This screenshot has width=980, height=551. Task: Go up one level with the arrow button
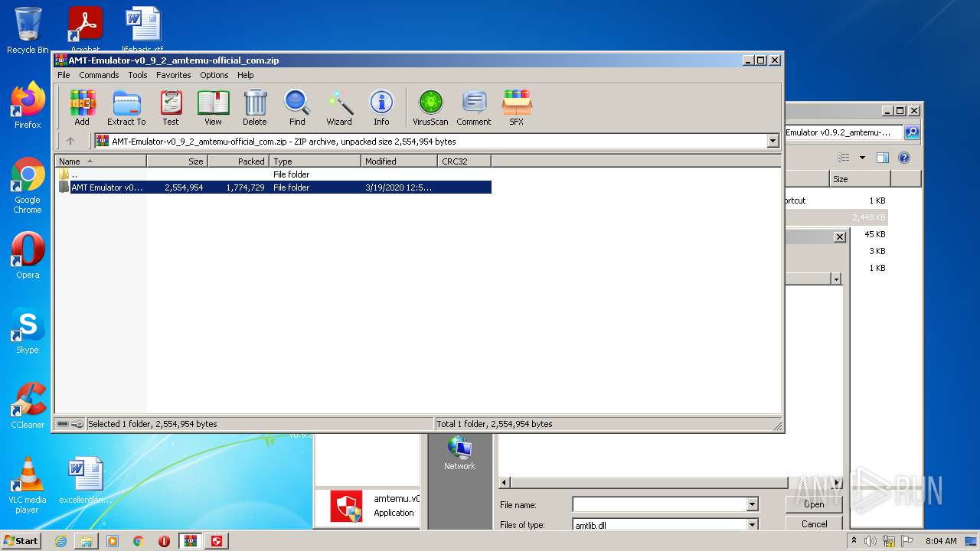point(70,141)
